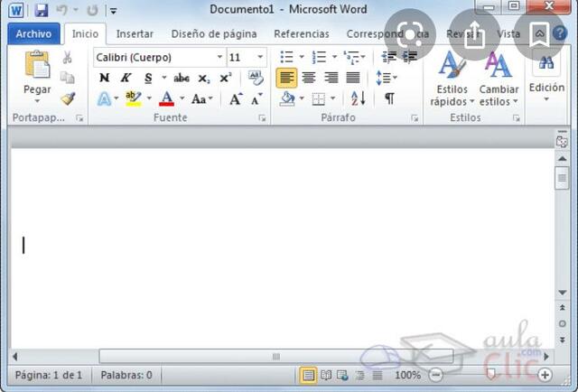Toggle center alignment

309,78
